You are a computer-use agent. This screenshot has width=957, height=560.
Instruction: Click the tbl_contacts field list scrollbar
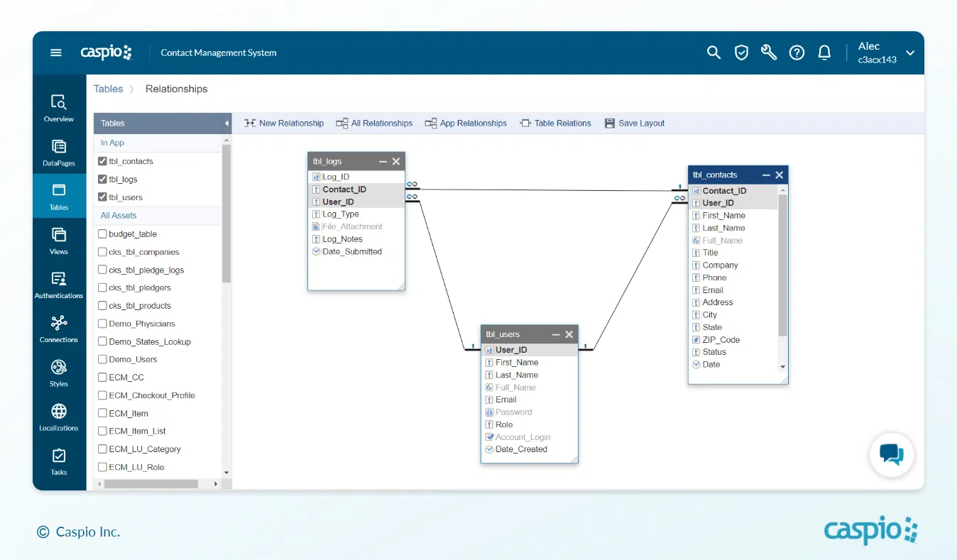pyautogui.click(x=783, y=270)
